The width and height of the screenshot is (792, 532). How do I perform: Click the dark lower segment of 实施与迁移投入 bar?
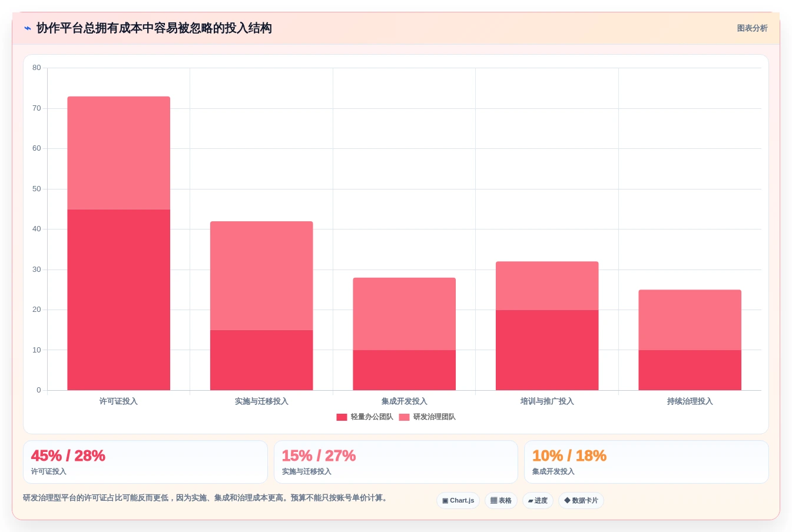[x=261, y=360]
